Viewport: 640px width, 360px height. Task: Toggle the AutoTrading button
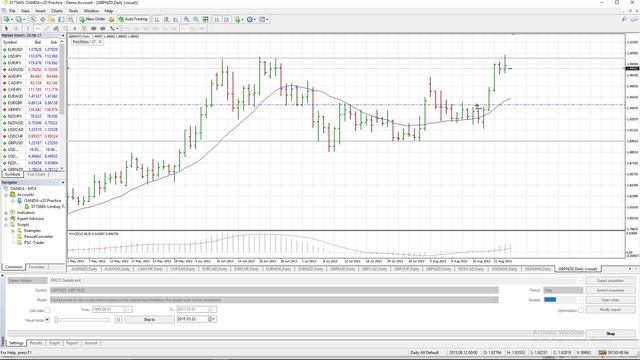click(x=133, y=19)
